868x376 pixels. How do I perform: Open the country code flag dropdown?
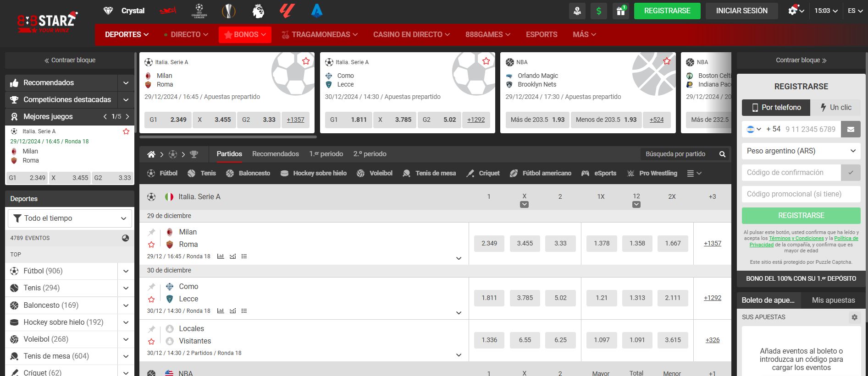click(x=753, y=129)
